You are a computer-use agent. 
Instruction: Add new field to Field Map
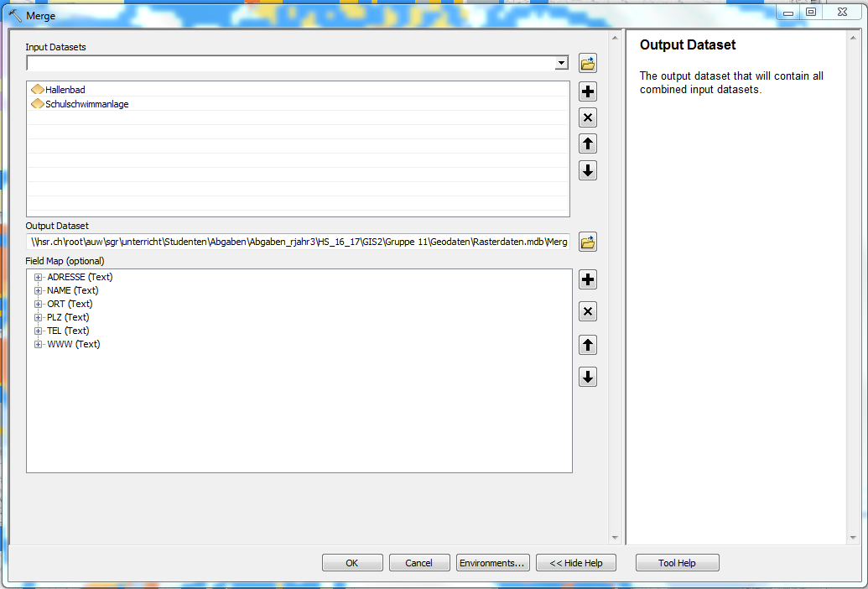coord(588,279)
